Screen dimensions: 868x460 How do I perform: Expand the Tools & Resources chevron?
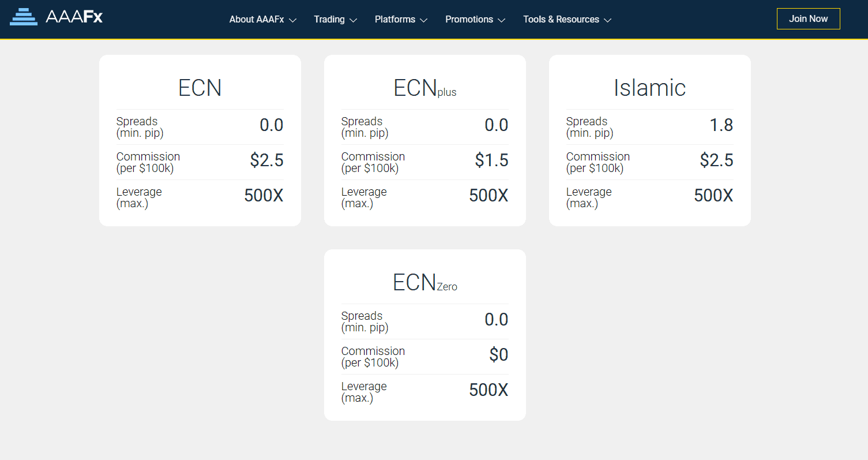pyautogui.click(x=607, y=20)
